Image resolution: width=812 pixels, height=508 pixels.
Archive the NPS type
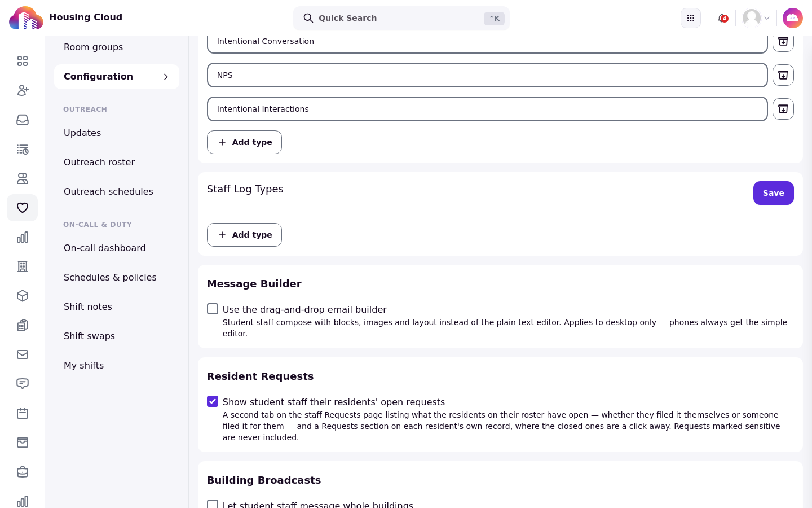point(783,75)
